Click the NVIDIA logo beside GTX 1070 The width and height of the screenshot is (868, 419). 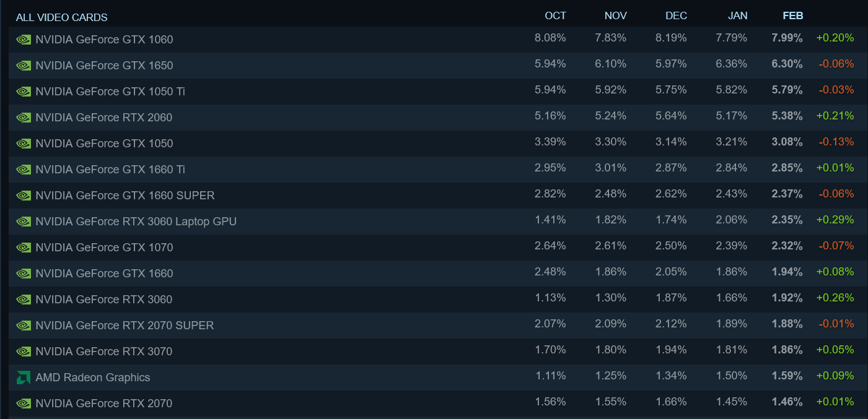point(24,248)
